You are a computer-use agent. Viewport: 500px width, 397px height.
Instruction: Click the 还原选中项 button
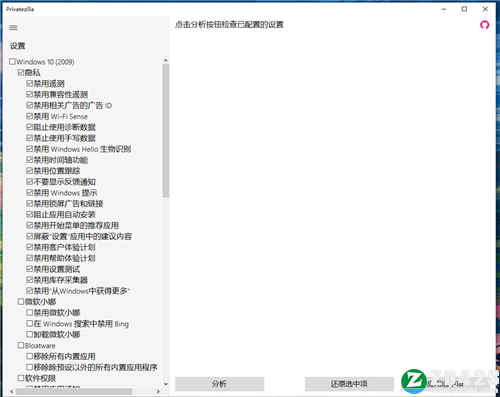349,384
